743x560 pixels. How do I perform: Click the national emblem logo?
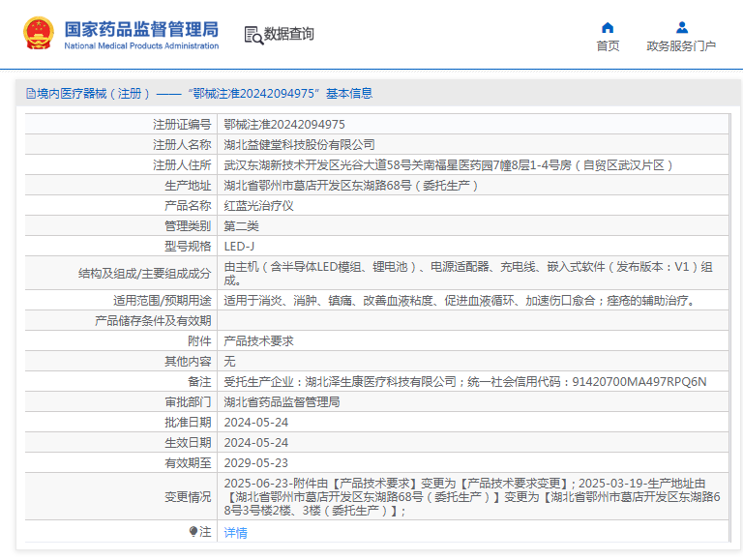pos(39,34)
